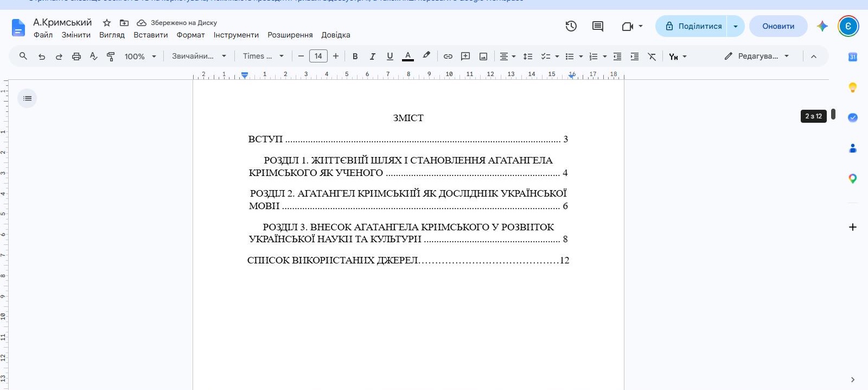This screenshot has width=868, height=390.
Task: Search the menus with the magnifier icon
Action: (23, 56)
